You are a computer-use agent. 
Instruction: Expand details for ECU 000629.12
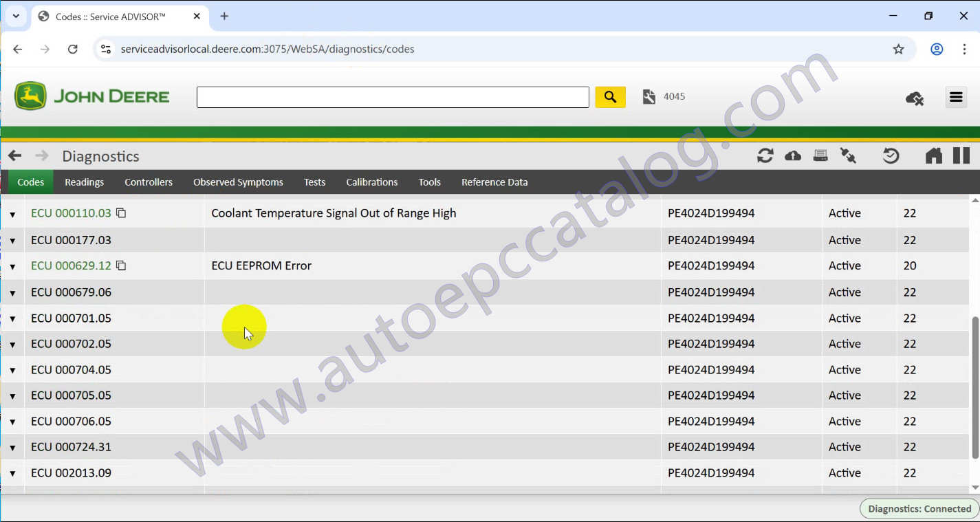pyautogui.click(x=13, y=265)
